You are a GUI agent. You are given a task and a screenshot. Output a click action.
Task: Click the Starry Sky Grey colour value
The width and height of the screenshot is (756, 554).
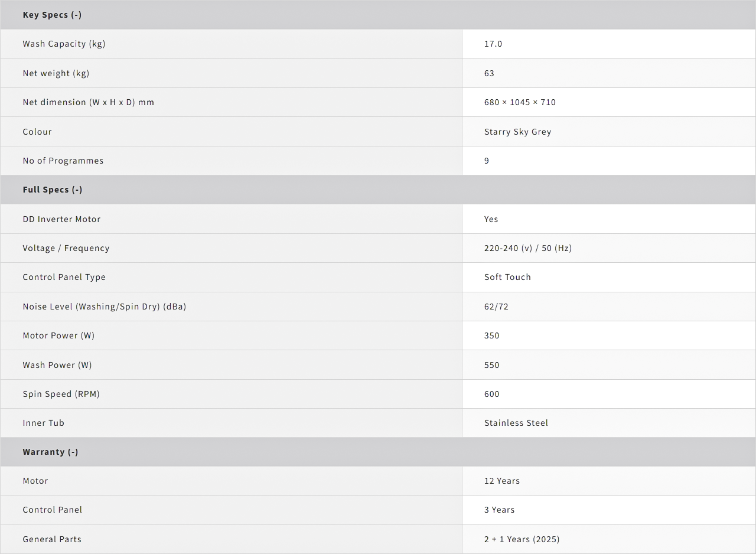[x=517, y=132]
